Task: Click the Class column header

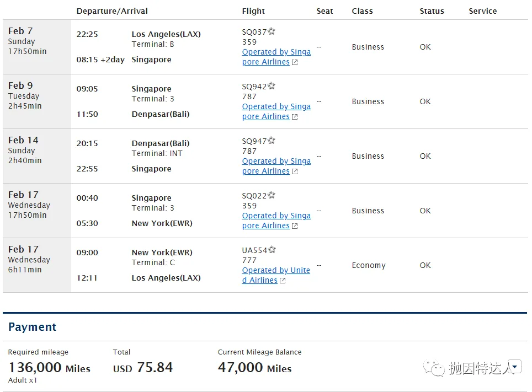Action: [x=362, y=11]
